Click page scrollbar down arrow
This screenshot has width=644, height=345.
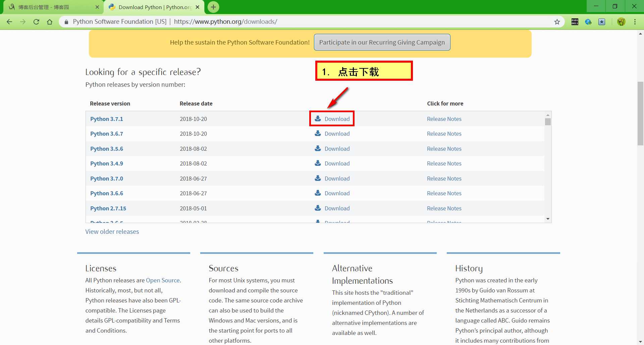point(640,342)
